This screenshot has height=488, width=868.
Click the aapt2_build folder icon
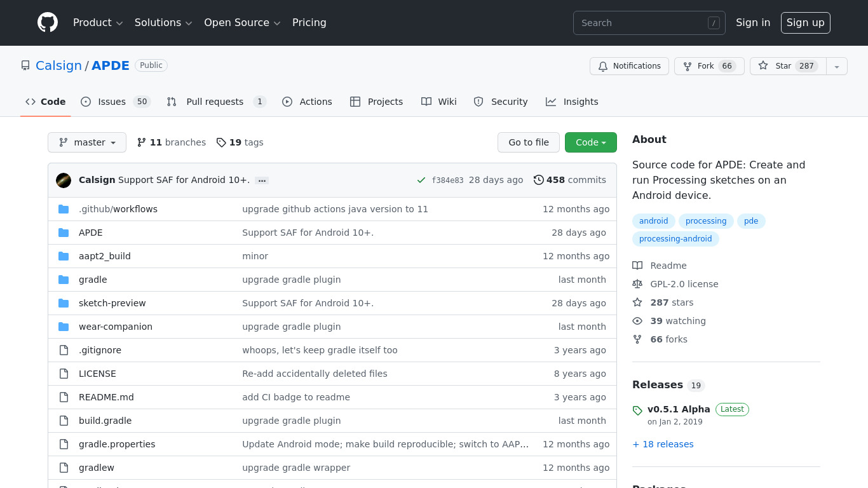(x=64, y=256)
